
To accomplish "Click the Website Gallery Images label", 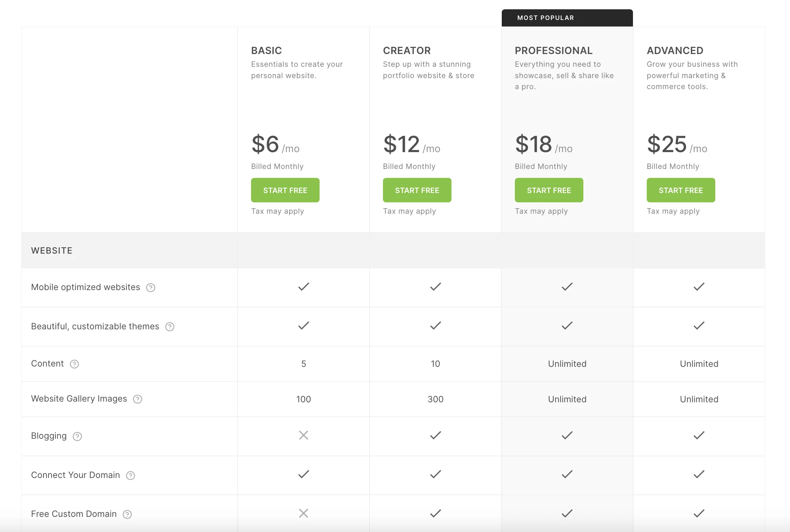I will tap(79, 398).
